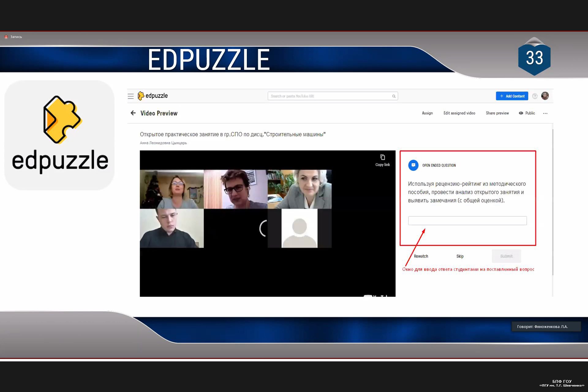Click the "Говорит: Финоженкова Л.А." speaker label
Screen dimensions: 588x392
coord(546,326)
